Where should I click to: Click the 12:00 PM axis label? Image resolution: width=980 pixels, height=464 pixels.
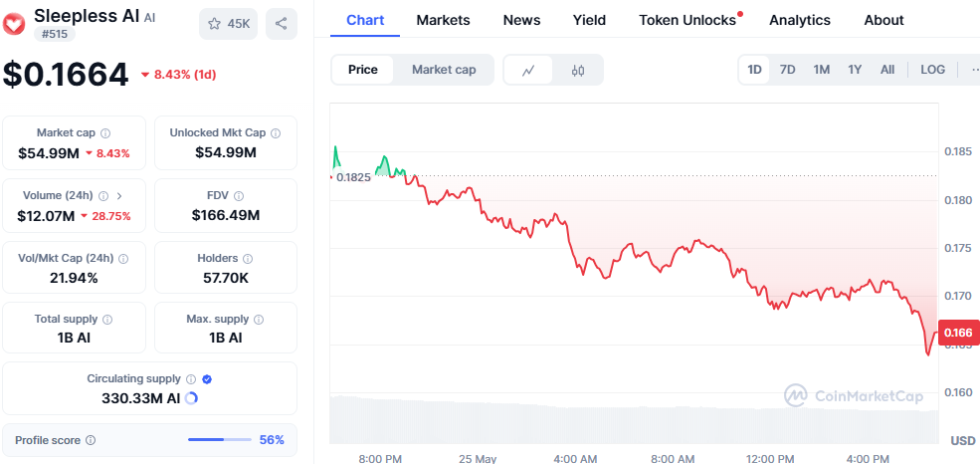click(771, 458)
